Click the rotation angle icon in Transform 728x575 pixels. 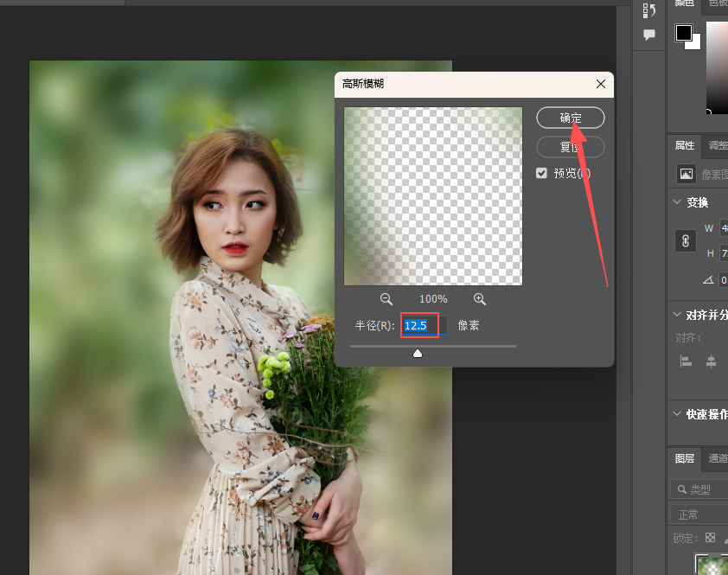pos(708,280)
